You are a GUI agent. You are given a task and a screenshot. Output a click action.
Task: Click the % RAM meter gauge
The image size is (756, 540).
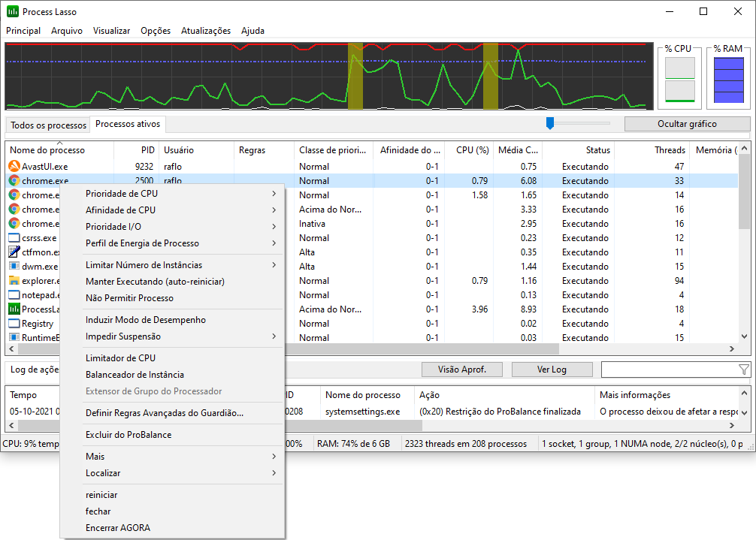728,80
